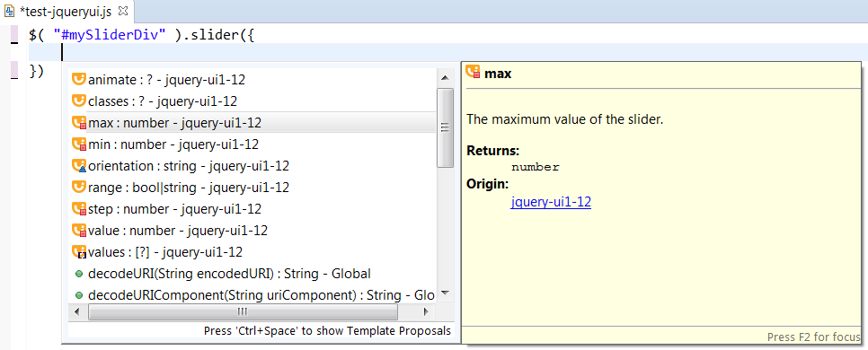Click the vertical scrollbar thumb in proposals
This screenshot has height=350, width=868.
(446, 127)
